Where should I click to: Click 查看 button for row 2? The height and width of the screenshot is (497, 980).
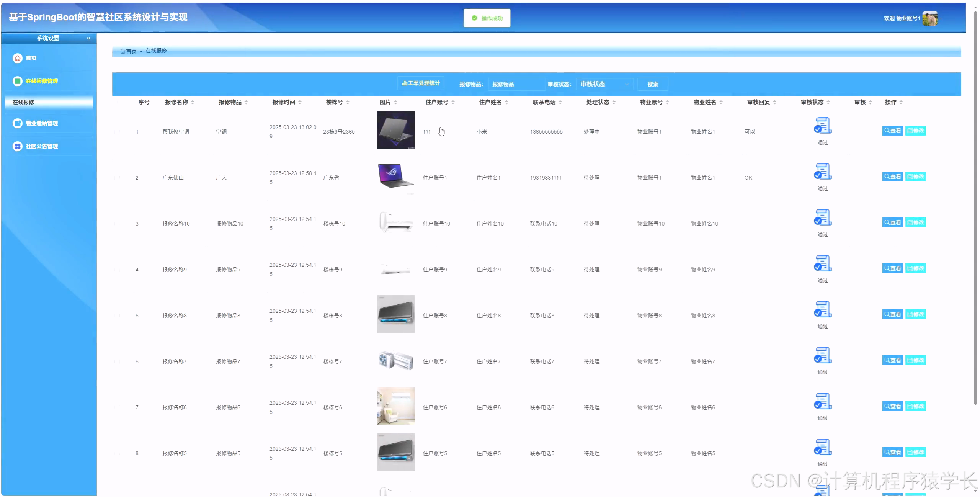pos(892,177)
